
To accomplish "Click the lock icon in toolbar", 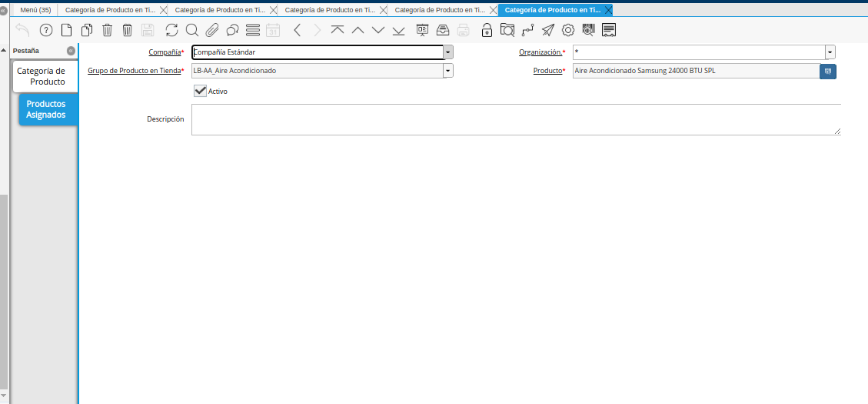I will click(x=487, y=30).
